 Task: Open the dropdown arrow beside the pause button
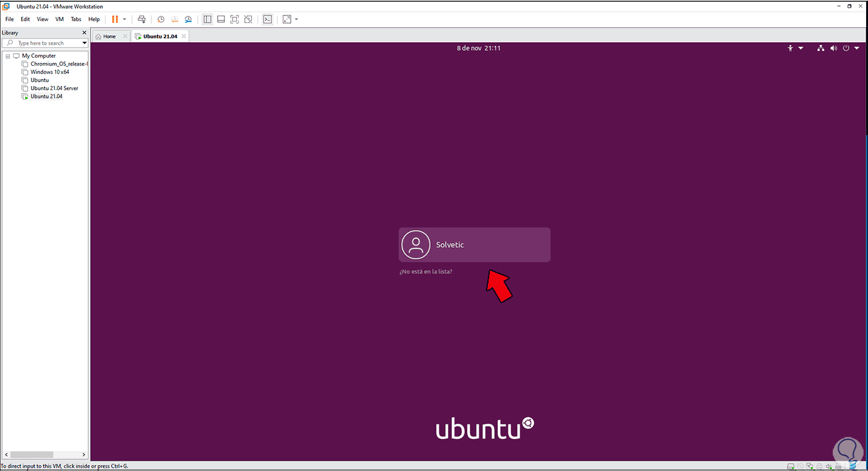[x=125, y=19]
